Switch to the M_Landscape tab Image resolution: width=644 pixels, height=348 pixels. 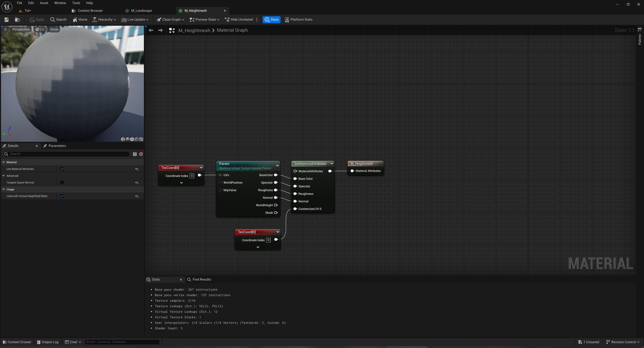click(x=141, y=10)
